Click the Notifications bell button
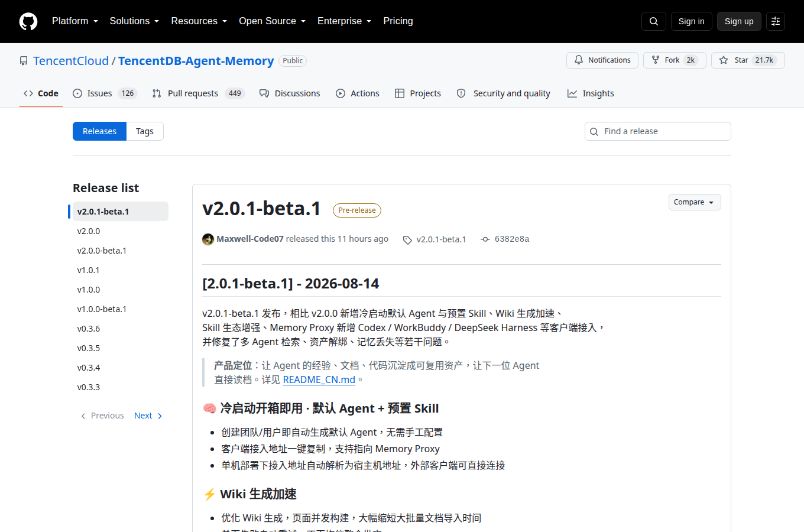The image size is (804, 532). pyautogui.click(x=602, y=60)
